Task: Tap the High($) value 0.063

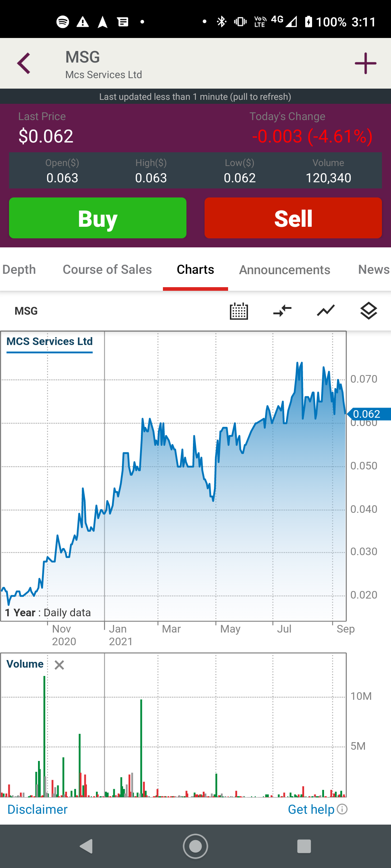Action: point(151,178)
